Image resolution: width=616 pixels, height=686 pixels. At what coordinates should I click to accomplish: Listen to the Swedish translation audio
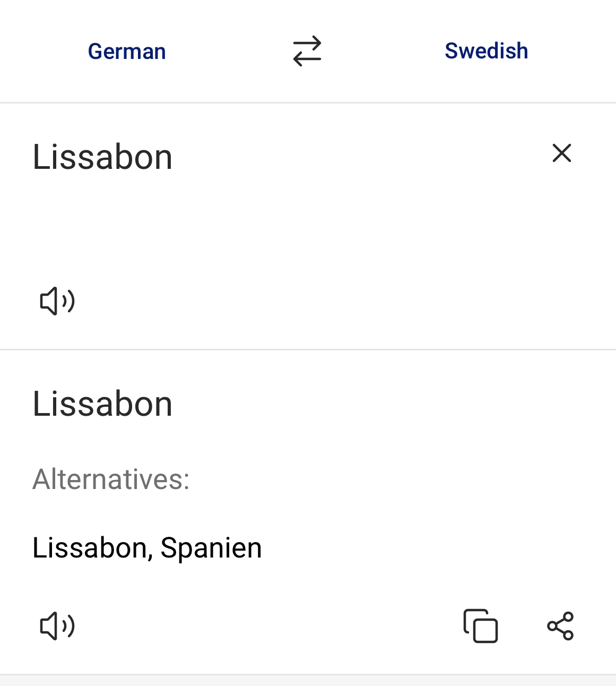coord(57,626)
